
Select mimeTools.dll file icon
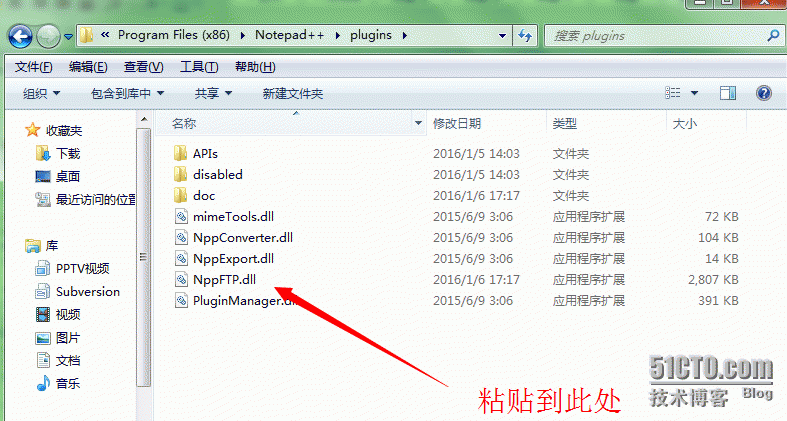click(x=181, y=216)
